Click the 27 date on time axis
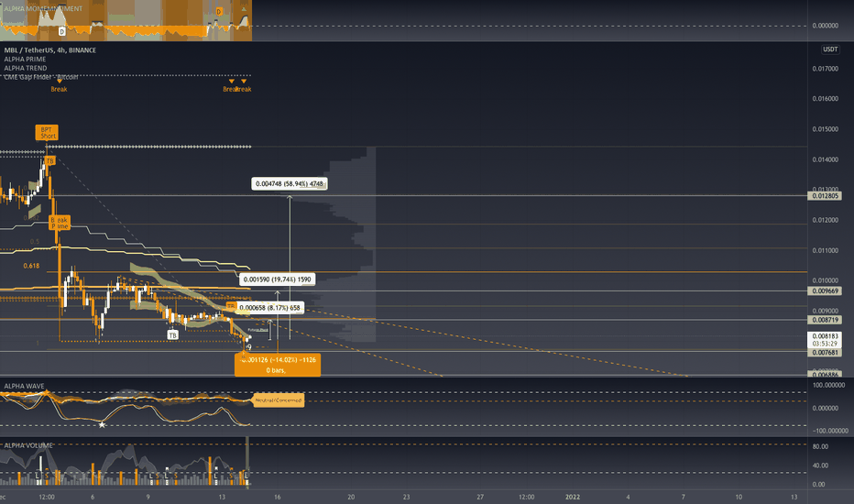Screen dimensions: 854x504 pyautogui.click(x=480, y=497)
